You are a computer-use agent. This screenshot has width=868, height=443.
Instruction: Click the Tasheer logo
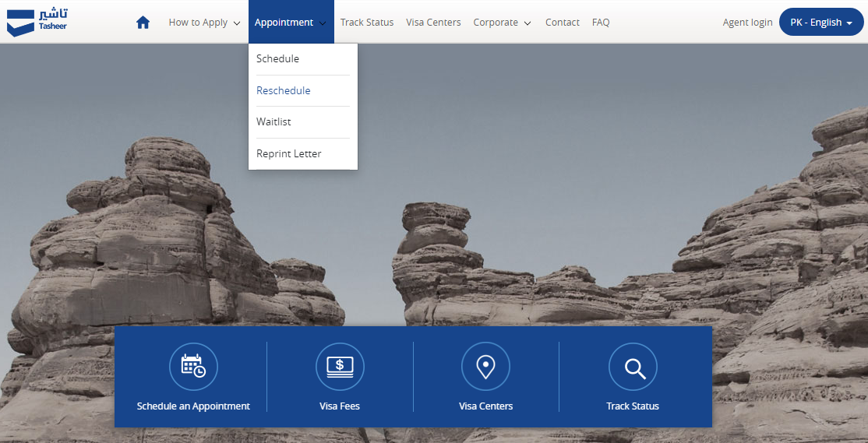point(37,22)
